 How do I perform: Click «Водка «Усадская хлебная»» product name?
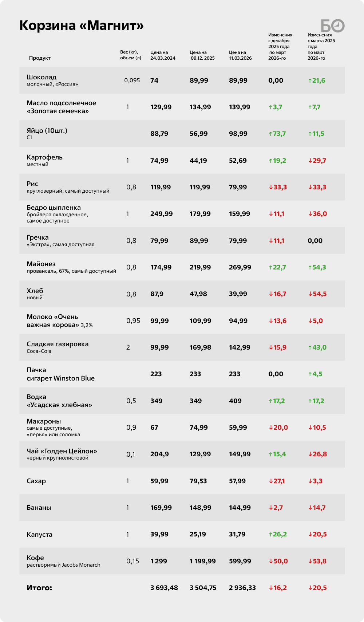pos(59,401)
